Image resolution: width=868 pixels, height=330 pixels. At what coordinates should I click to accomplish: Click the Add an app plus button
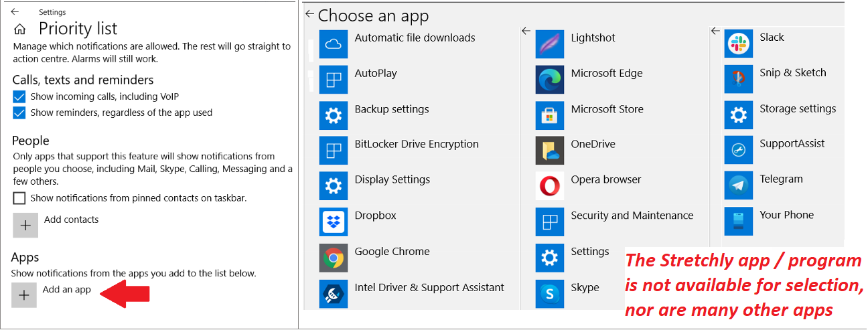(x=24, y=295)
